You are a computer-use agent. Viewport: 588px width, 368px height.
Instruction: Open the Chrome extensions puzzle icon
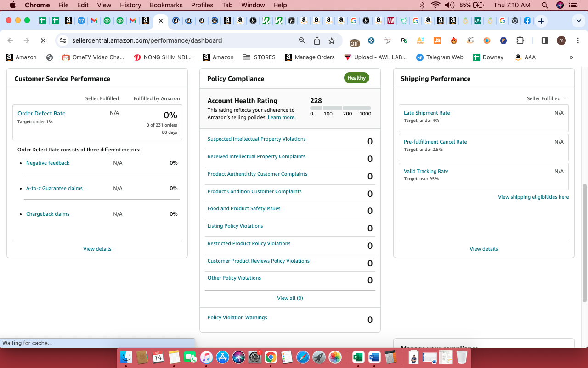coord(520,40)
